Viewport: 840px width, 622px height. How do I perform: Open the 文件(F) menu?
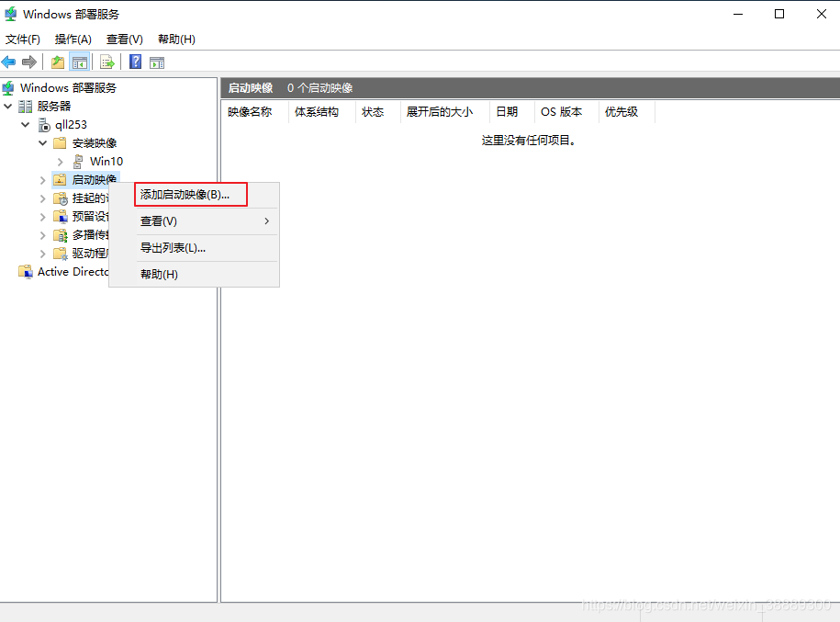pyautogui.click(x=23, y=40)
